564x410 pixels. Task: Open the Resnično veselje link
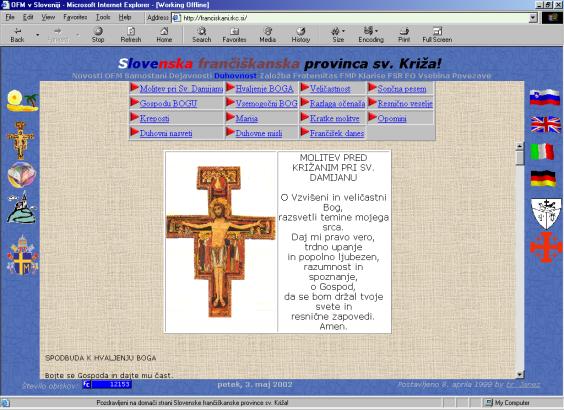click(x=405, y=104)
